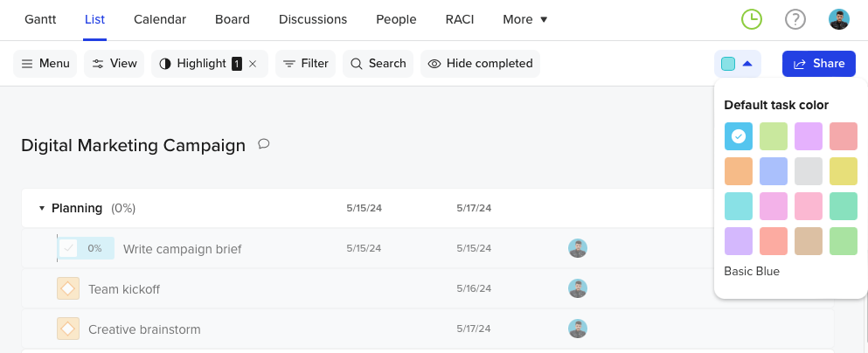Screen dimensions: 868x353
Task: Switch to the Gantt tab
Action: (x=39, y=19)
